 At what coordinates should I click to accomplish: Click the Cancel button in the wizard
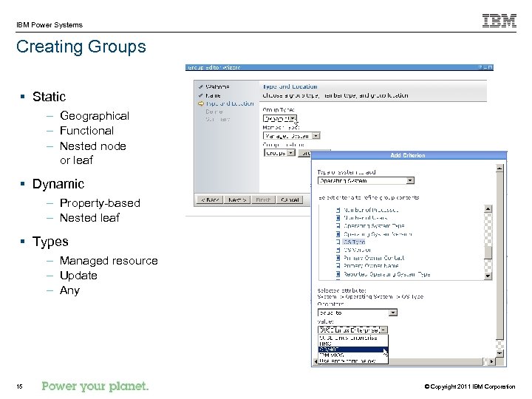(x=290, y=199)
